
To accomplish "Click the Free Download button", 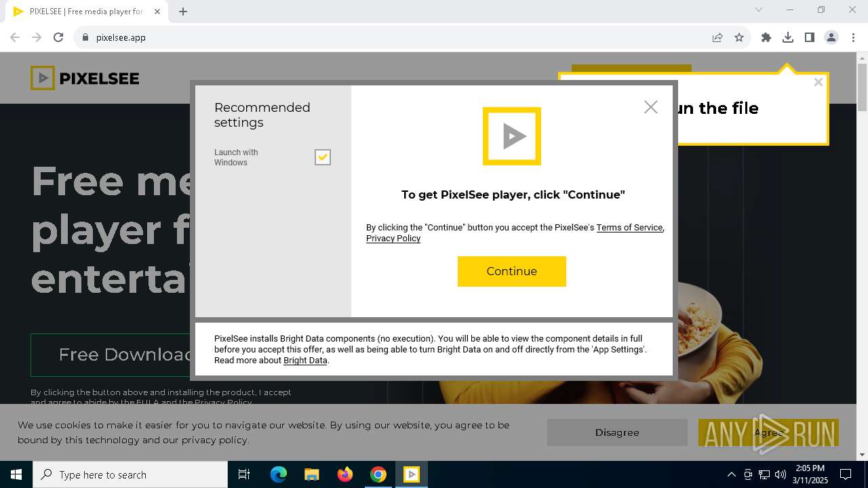I will (x=111, y=354).
